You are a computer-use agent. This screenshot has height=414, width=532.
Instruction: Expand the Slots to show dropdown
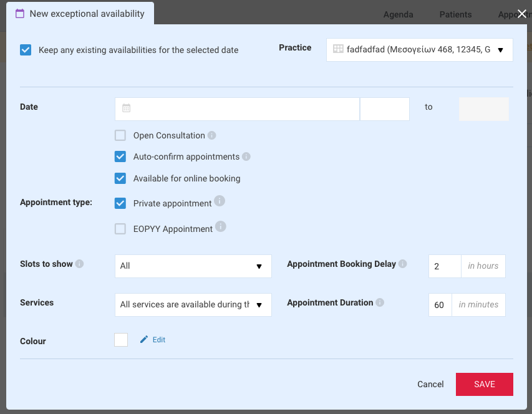coord(193,266)
